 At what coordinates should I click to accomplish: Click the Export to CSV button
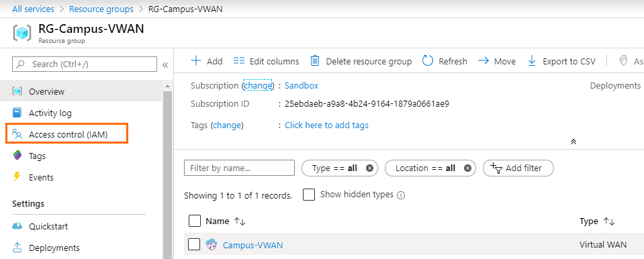tap(561, 61)
